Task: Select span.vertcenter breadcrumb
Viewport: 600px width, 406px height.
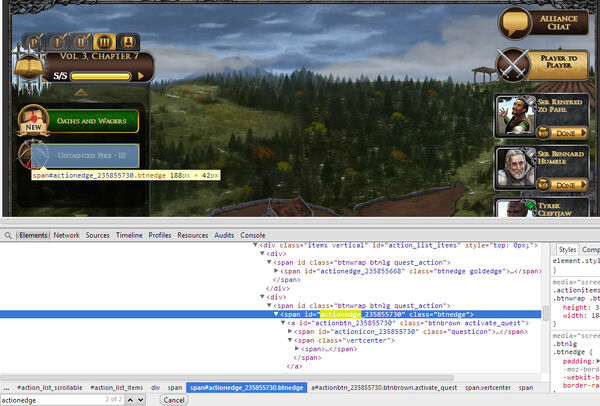Action: pos(488,388)
